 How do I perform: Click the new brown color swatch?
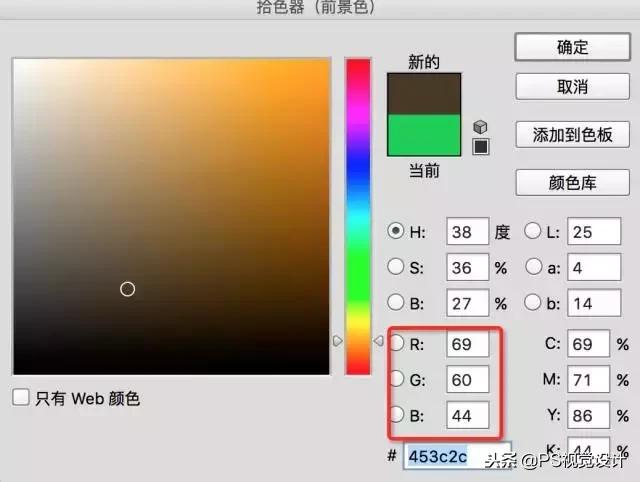click(424, 94)
